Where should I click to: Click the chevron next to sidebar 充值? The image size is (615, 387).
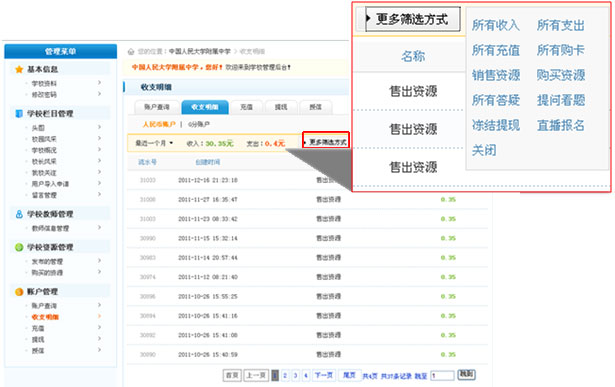tap(99, 327)
